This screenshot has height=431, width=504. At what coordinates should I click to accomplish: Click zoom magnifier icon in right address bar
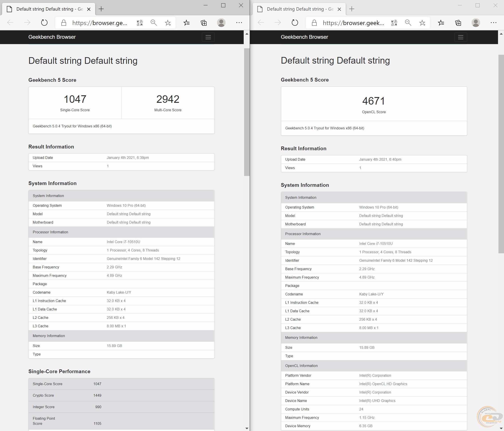click(x=408, y=23)
